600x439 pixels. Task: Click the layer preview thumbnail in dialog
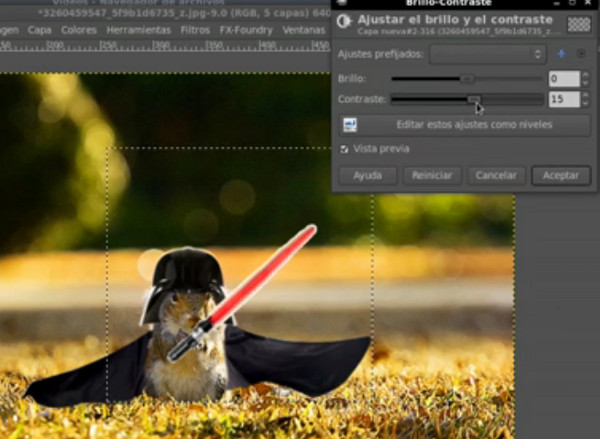(x=578, y=24)
